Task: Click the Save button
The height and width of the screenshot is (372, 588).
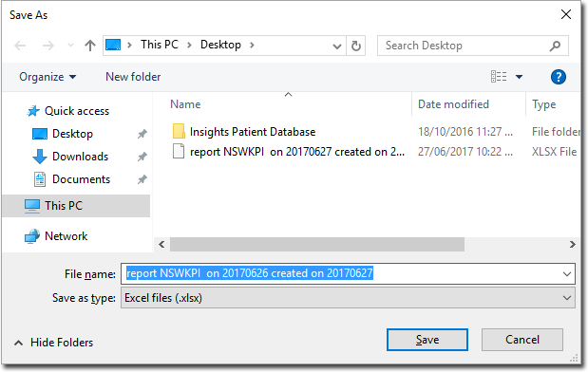Action: [x=427, y=340]
